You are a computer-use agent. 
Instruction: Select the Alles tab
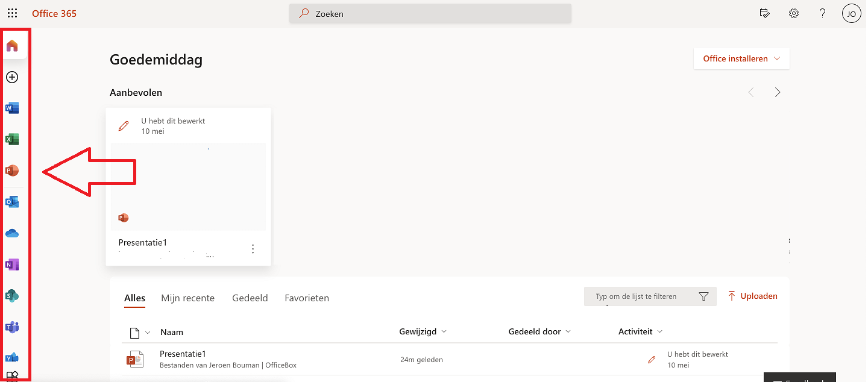point(134,298)
